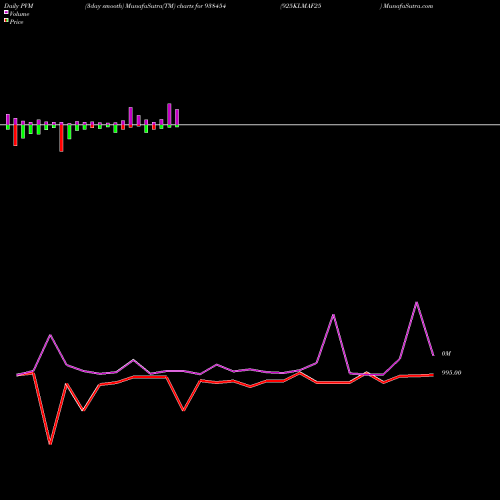Click the 'MunafaSutra.com' watermark text
This screenshot has height=500, width=500.
pos(407,6)
